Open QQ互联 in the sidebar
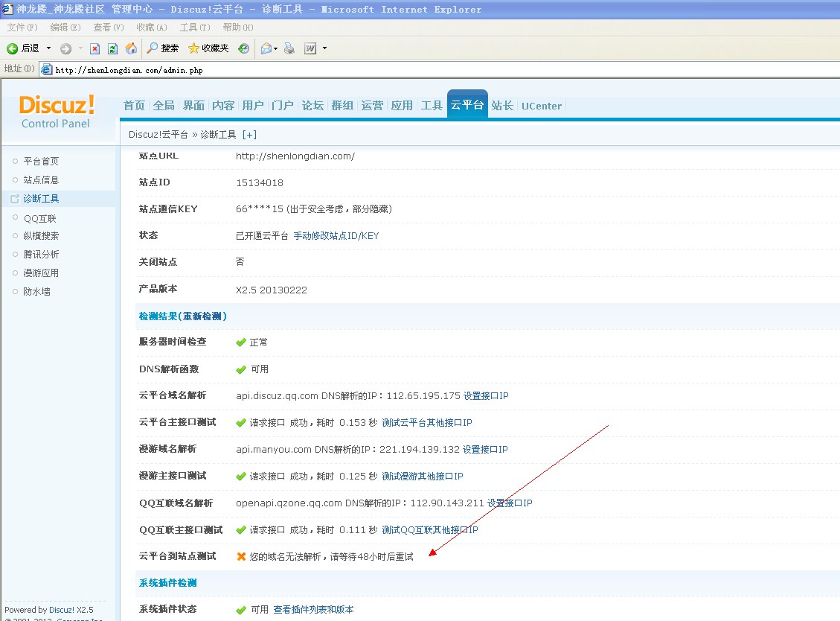The image size is (840, 621). tap(39, 219)
